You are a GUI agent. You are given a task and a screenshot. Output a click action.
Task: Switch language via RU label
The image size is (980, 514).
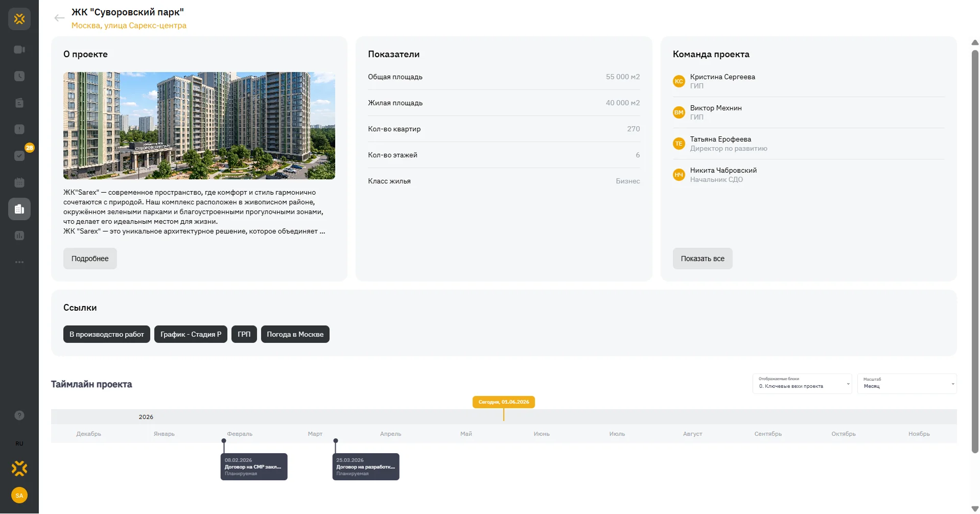tap(19, 443)
